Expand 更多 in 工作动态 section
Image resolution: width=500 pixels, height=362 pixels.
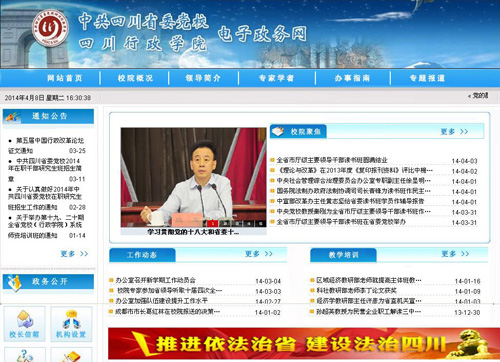259,254
